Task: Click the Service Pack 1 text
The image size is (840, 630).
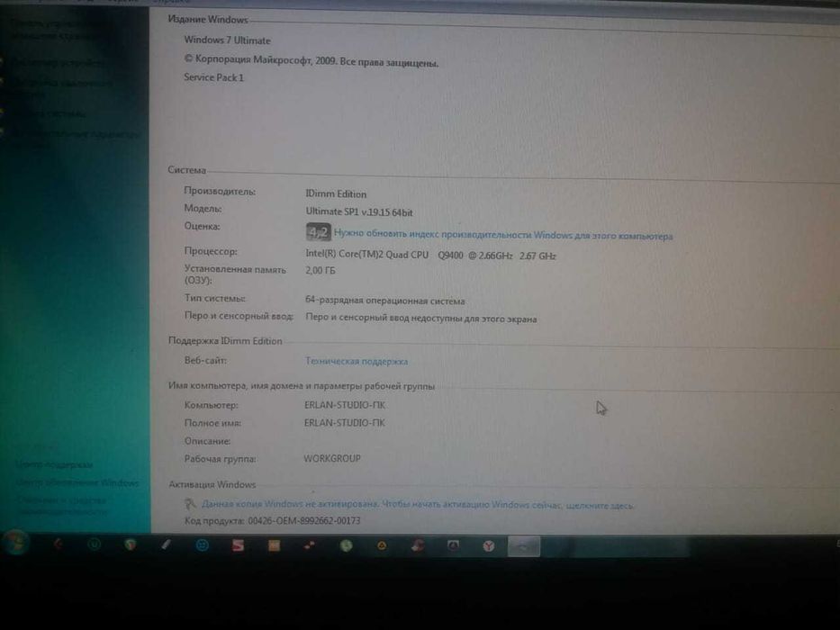Action: coord(213,77)
